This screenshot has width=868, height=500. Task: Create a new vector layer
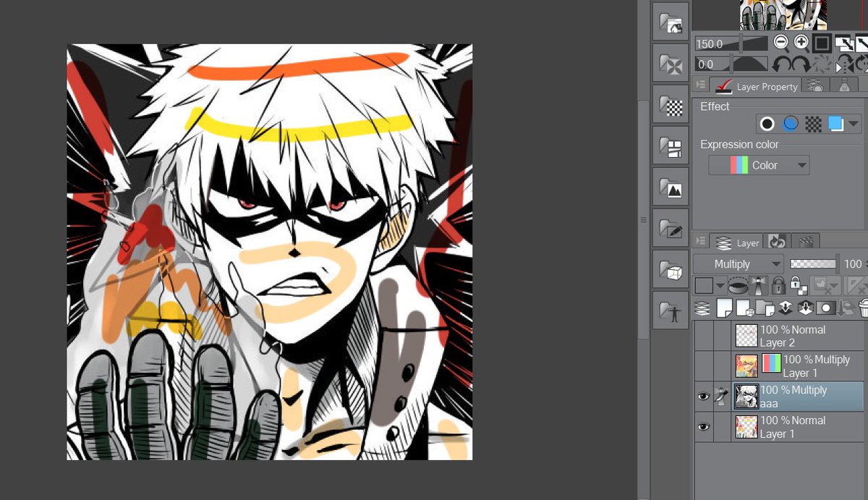pyautogui.click(x=744, y=308)
